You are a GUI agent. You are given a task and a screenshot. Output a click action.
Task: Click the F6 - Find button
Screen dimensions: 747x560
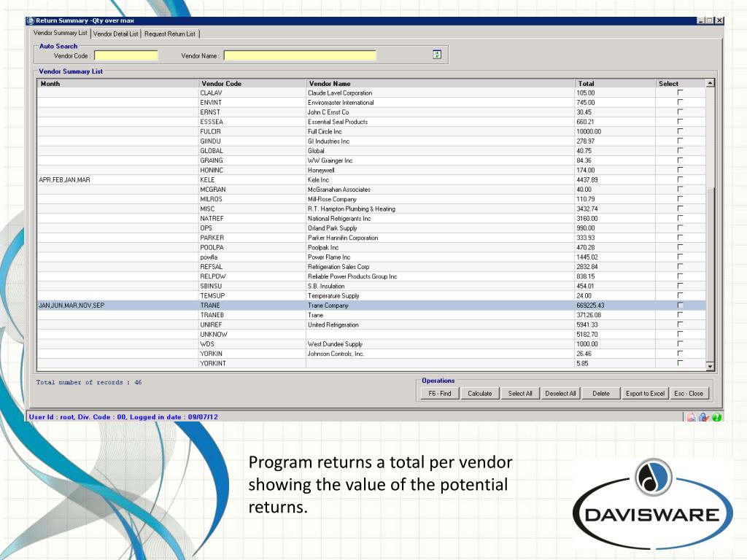[440, 393]
